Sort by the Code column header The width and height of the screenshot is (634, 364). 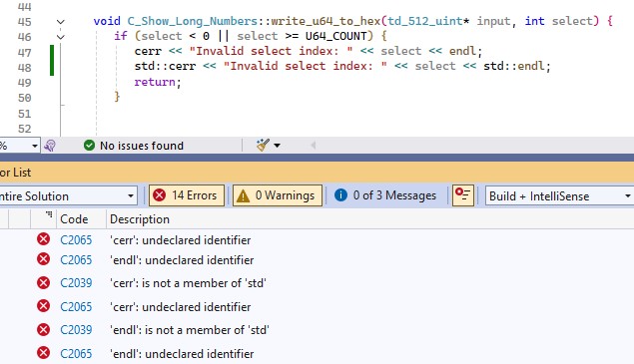tap(74, 219)
